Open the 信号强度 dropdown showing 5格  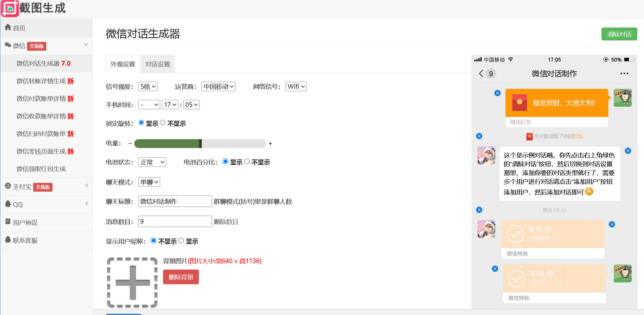point(148,86)
